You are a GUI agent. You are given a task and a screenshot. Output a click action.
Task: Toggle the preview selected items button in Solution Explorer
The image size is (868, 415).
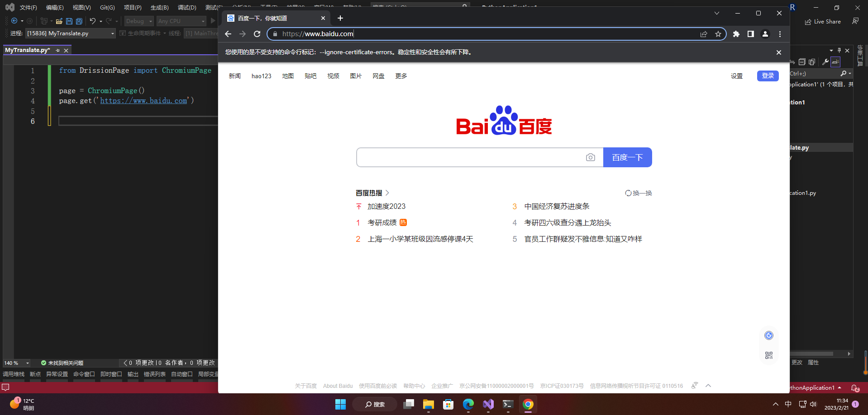click(835, 62)
